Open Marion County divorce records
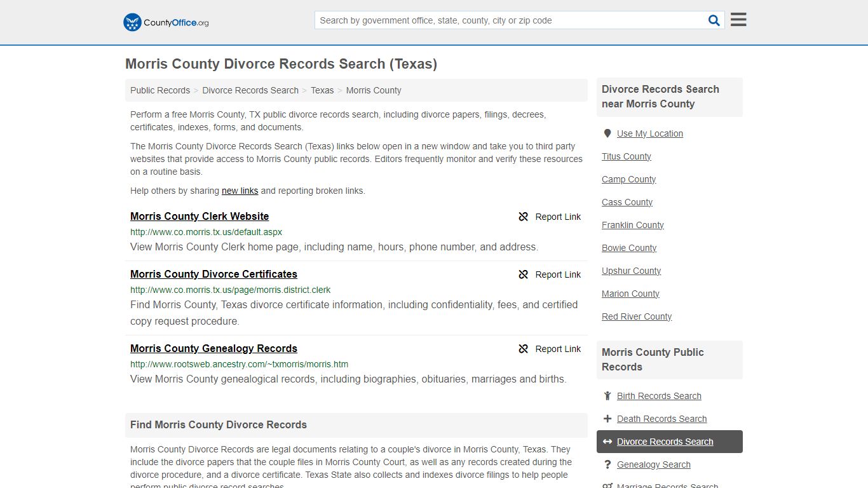The image size is (868, 488). coord(630,294)
